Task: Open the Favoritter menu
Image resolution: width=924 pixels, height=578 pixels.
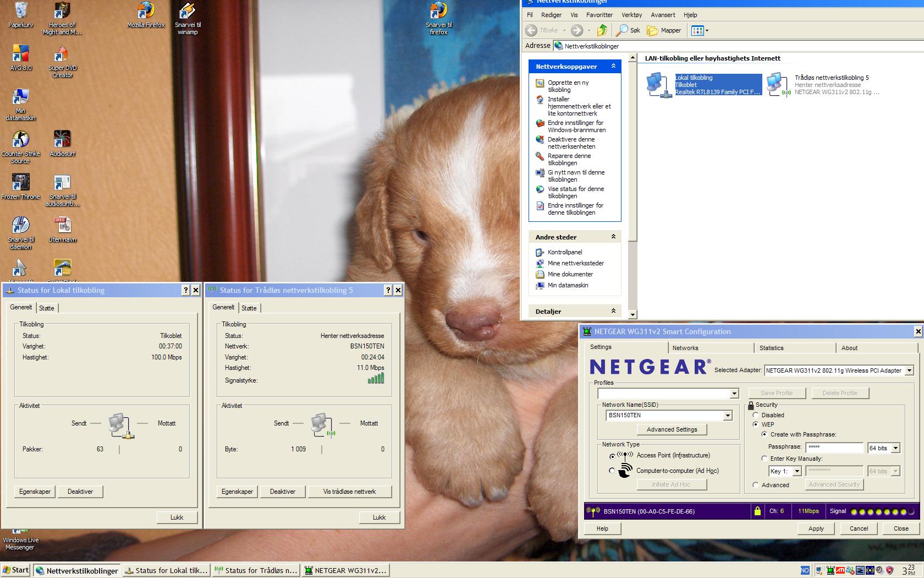Action: [x=599, y=15]
